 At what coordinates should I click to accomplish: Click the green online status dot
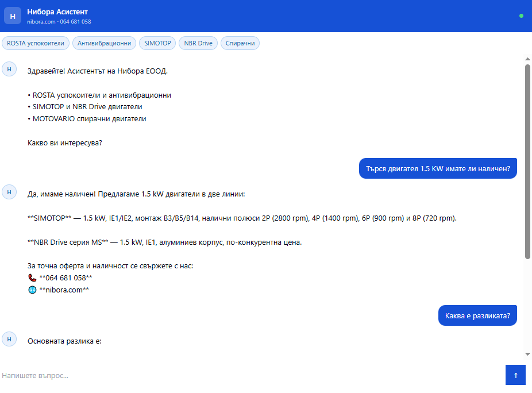point(521,16)
